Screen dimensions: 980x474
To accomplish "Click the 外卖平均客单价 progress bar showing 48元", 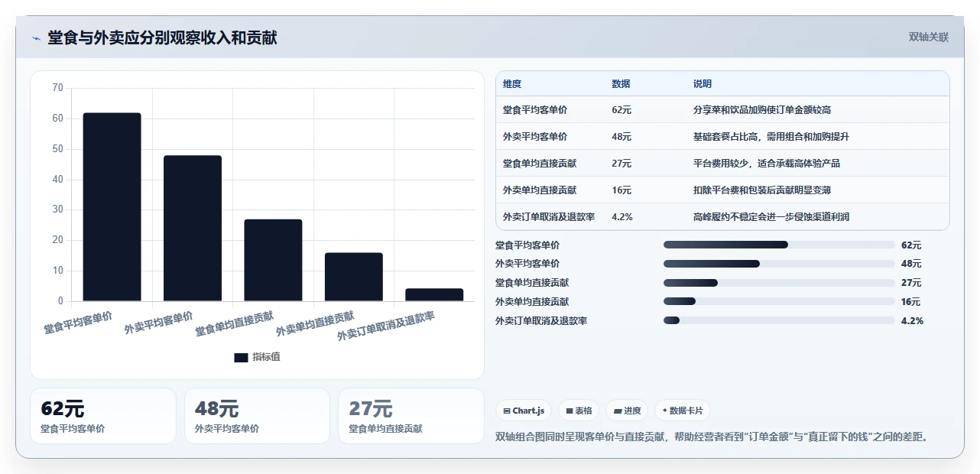I will (779, 264).
